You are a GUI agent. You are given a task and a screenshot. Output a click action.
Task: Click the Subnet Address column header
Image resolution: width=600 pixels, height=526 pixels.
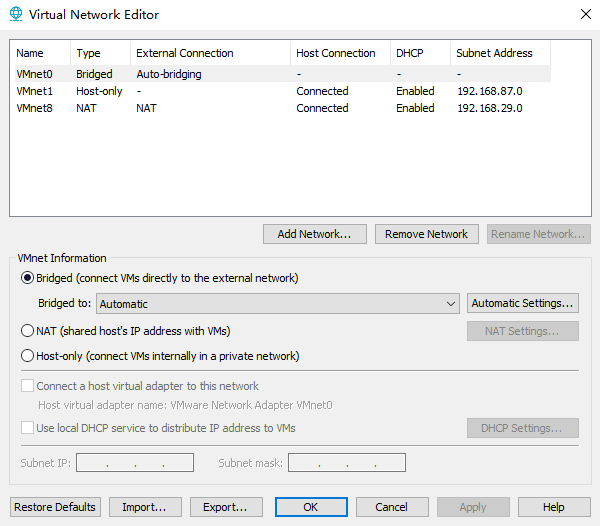click(494, 53)
